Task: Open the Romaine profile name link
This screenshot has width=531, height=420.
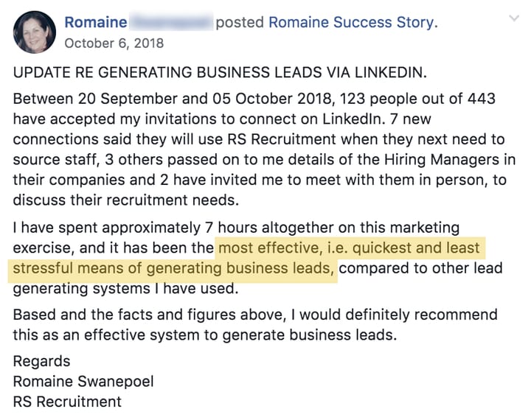Action: (96, 22)
